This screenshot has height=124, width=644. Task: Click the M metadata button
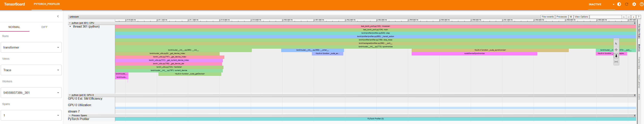click(571, 17)
